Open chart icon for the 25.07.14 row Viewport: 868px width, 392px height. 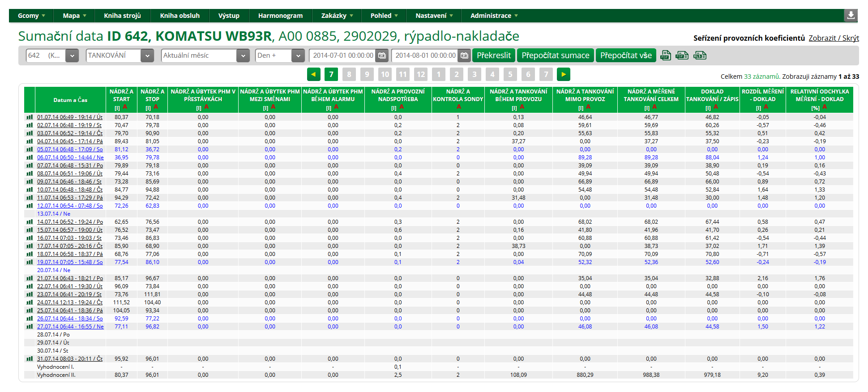(30, 311)
